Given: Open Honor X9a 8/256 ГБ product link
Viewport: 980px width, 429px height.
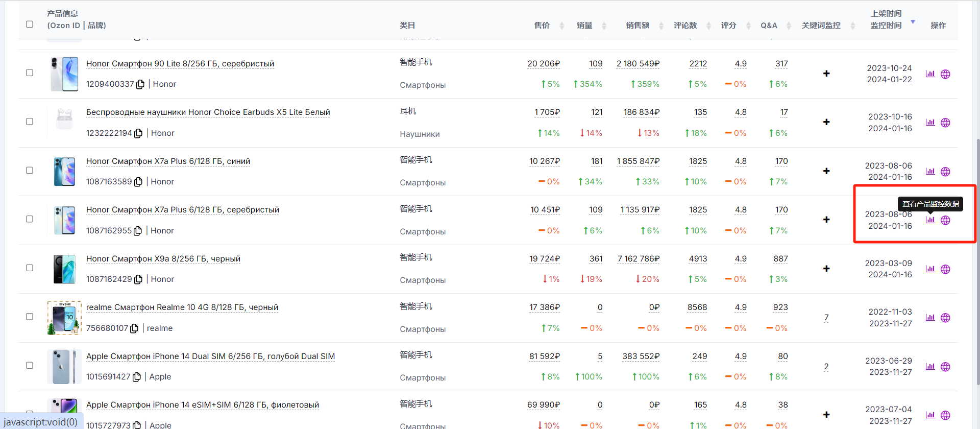Looking at the screenshot, I should coord(163,259).
